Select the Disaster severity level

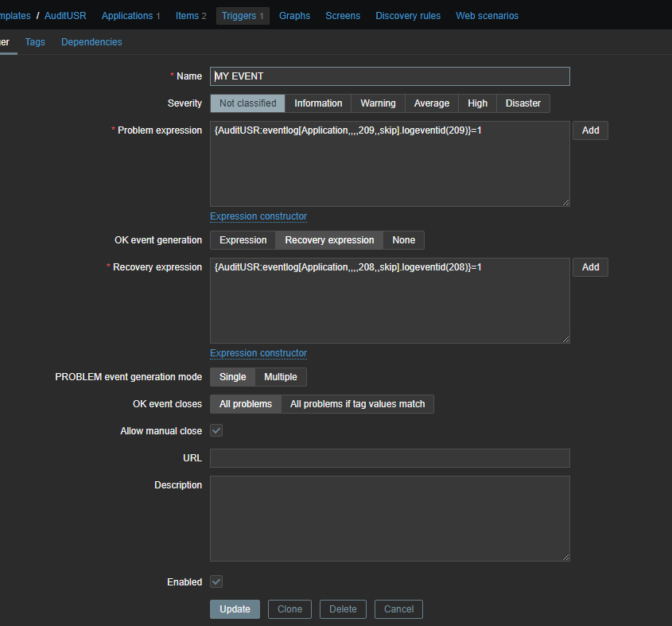522,103
